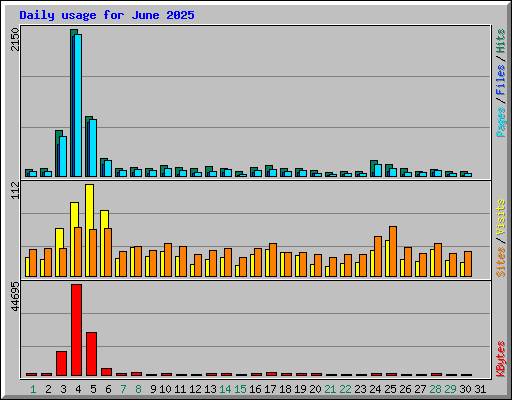Viewport: 512px width, 400px height.
Task: Click day label 19 on the x-axis
Action: point(300,389)
